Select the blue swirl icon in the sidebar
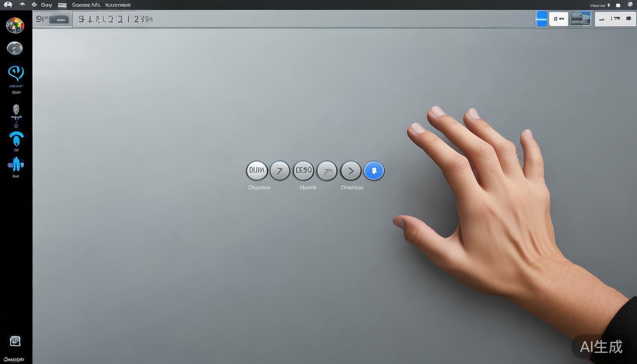The height and width of the screenshot is (364, 637). pyautogui.click(x=16, y=73)
